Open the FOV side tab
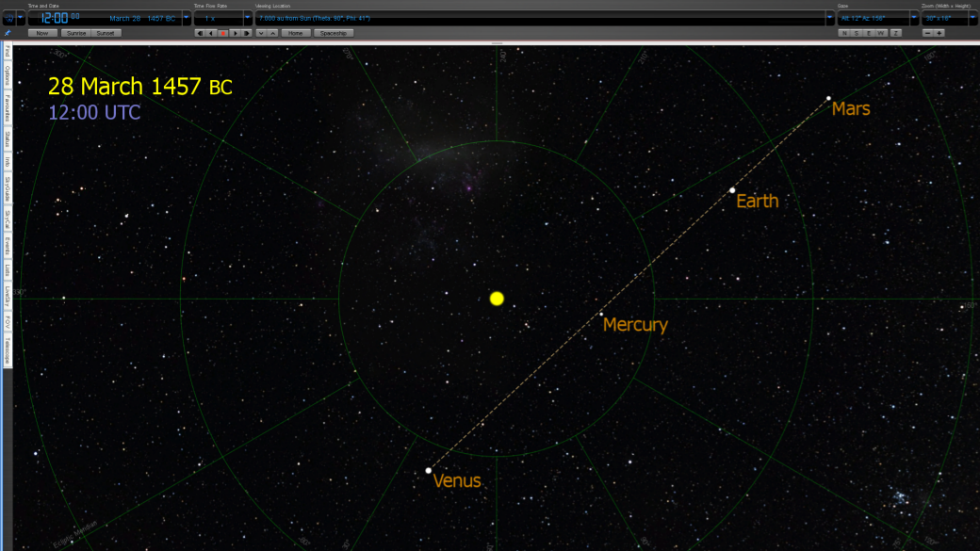 [x=8, y=322]
